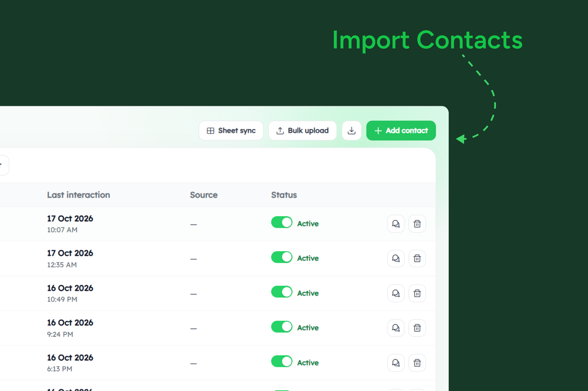Delete the contact with 10:49 PM interaction
The width and height of the screenshot is (588, 391).
point(417,293)
